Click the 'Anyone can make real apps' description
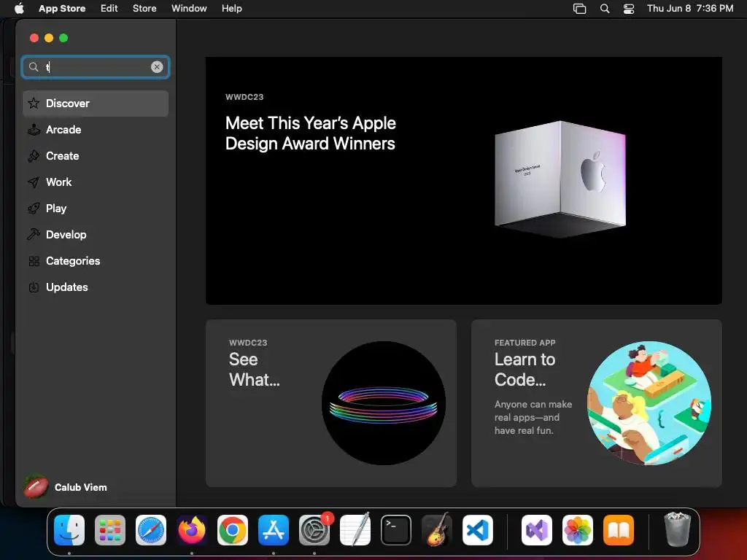The width and height of the screenshot is (747, 560). 533,417
